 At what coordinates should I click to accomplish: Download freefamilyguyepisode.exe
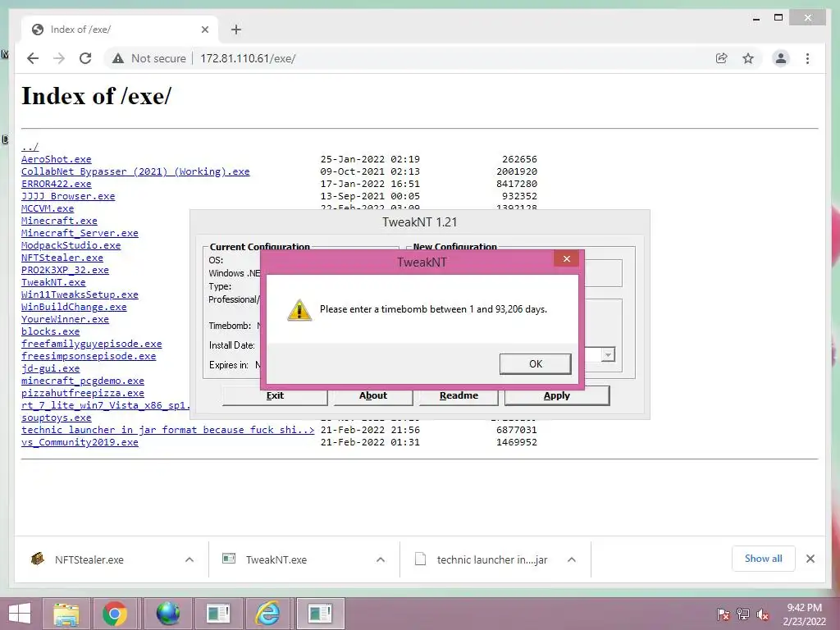click(x=92, y=344)
